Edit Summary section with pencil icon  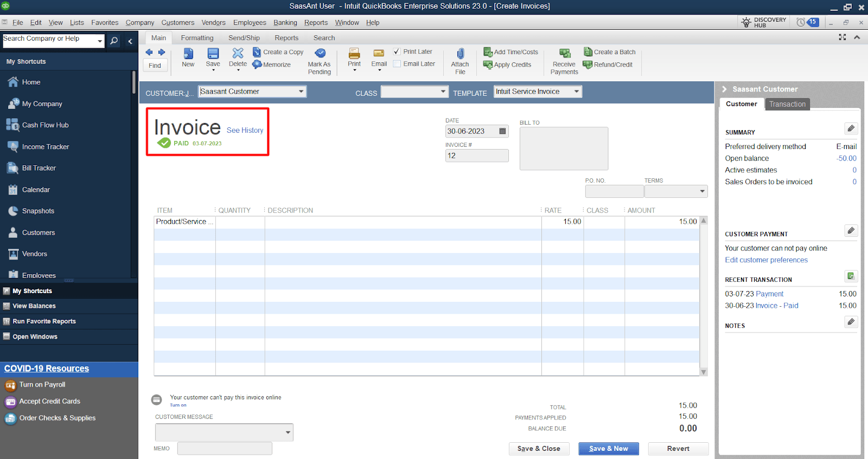(851, 128)
